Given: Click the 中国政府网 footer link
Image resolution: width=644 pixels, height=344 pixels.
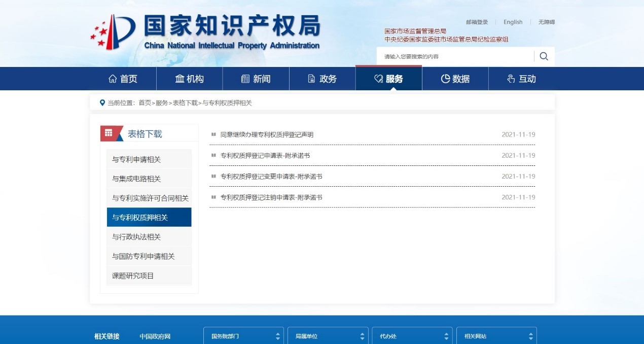Looking at the screenshot, I should point(155,336).
